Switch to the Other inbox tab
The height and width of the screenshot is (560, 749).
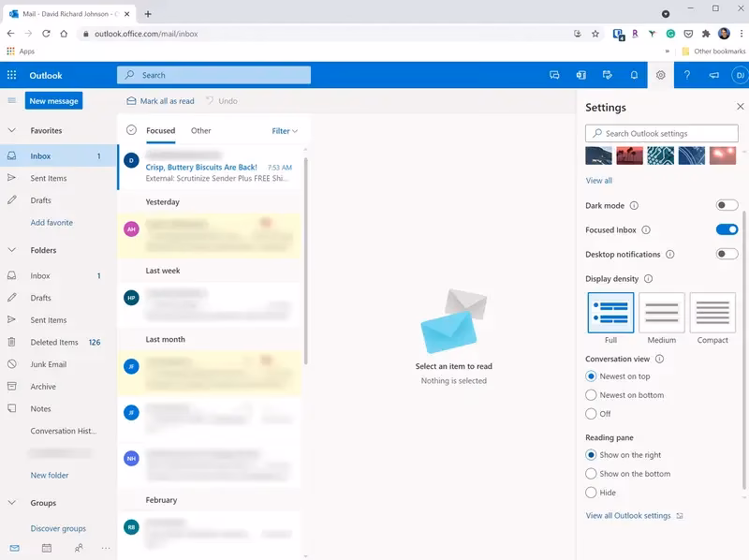pyautogui.click(x=200, y=130)
